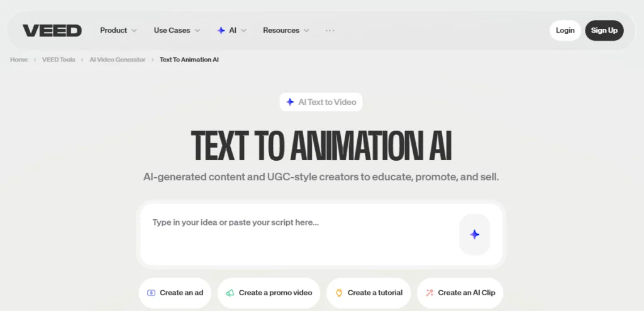The image size is (644, 311).
Task: Click the sparkle generate button in prompt box
Action: pos(474,234)
